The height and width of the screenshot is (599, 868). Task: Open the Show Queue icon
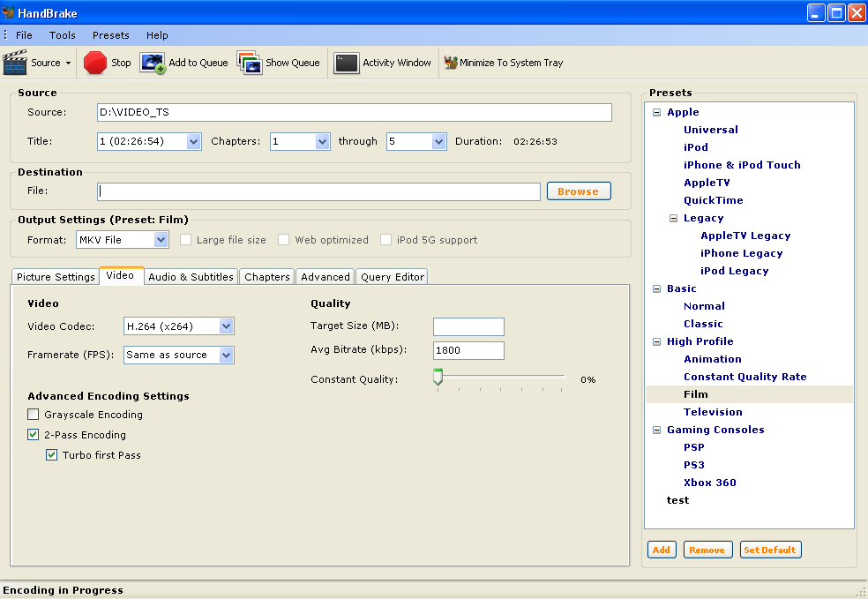click(249, 63)
